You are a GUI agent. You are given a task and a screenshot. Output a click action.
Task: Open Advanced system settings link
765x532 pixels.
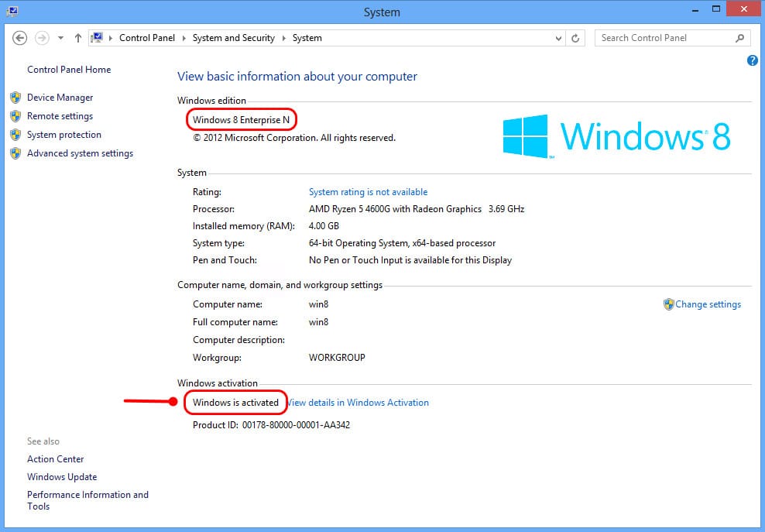coord(80,153)
